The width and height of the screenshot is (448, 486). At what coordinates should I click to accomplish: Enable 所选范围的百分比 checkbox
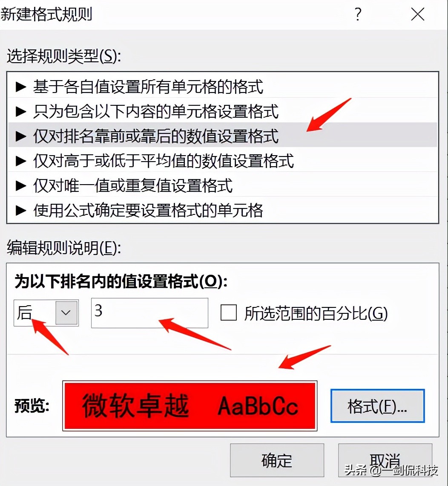point(229,312)
